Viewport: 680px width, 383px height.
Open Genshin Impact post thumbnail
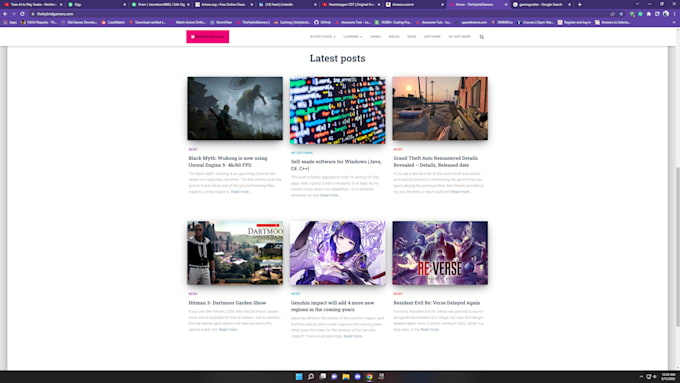pos(337,253)
